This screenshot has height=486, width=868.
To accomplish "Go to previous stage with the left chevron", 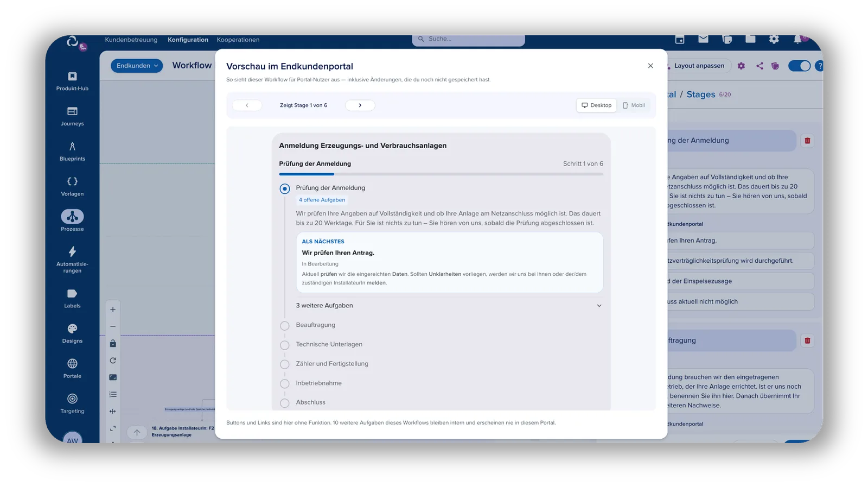I will pos(247,105).
